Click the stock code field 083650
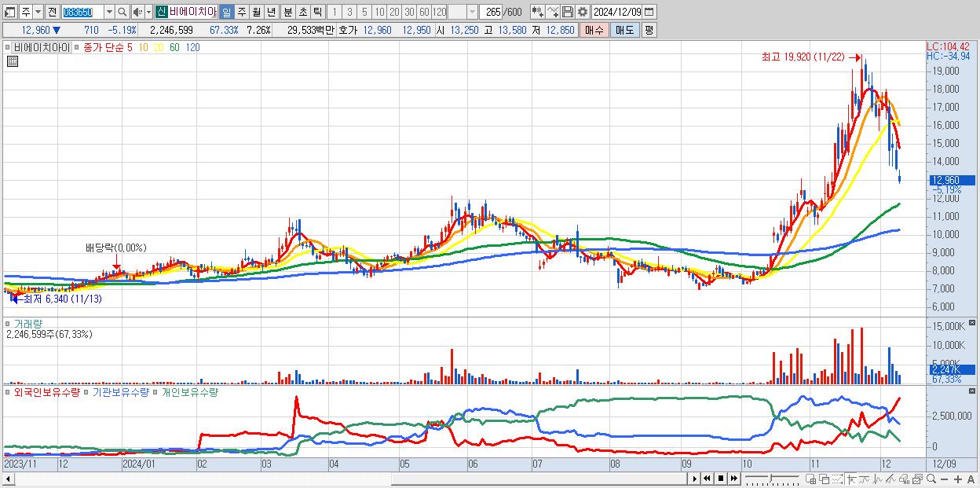 coord(82,12)
